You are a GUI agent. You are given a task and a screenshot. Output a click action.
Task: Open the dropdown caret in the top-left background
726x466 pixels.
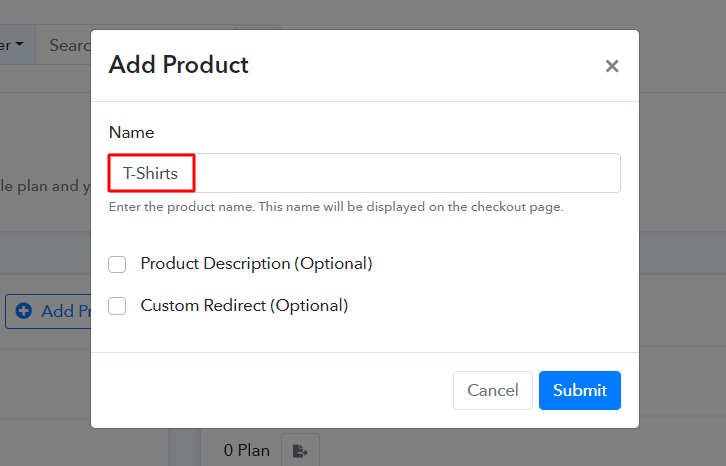point(17,45)
